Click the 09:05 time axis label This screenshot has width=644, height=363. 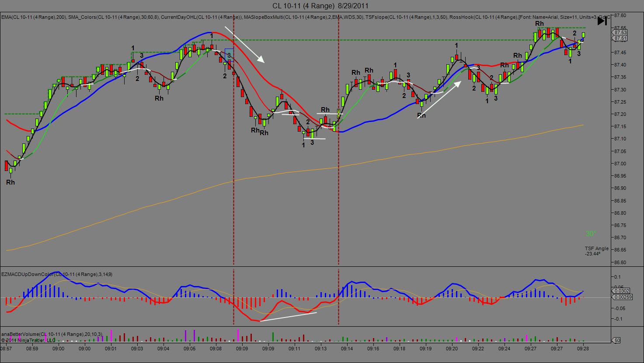coord(189,349)
